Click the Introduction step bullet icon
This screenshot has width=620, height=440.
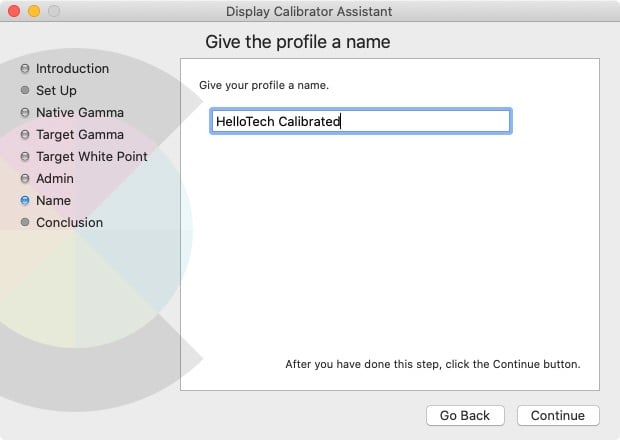click(x=25, y=69)
